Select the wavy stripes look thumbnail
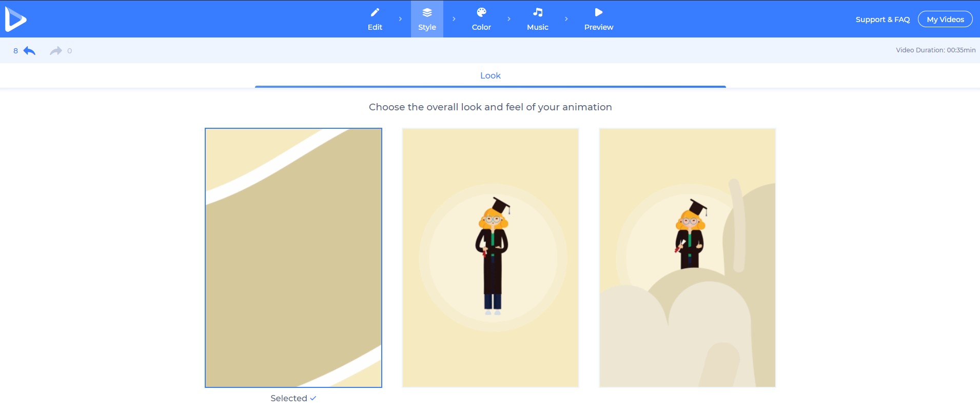Image resolution: width=980 pixels, height=411 pixels. pyautogui.click(x=293, y=258)
